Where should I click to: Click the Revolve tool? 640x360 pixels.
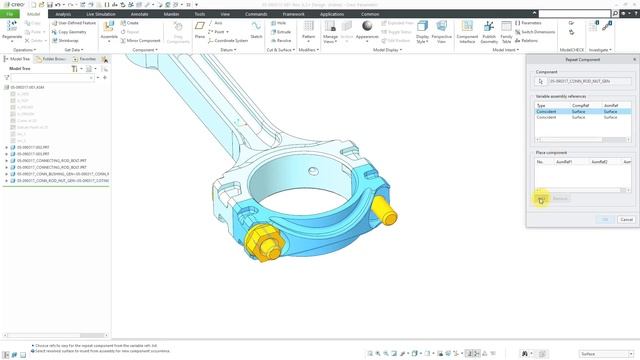pos(281,41)
